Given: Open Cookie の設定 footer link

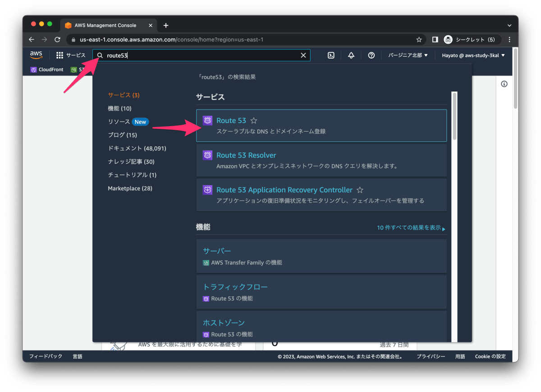Looking at the screenshot, I should click(491, 356).
